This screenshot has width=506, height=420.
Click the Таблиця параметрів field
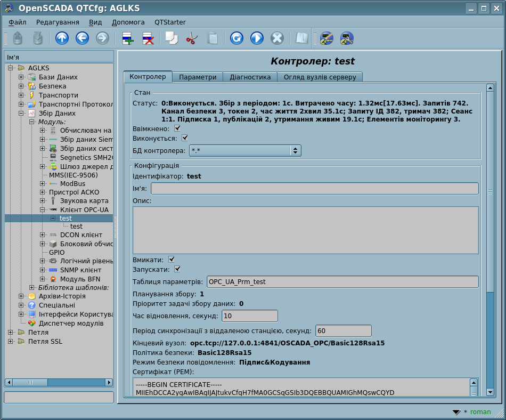[342, 281]
